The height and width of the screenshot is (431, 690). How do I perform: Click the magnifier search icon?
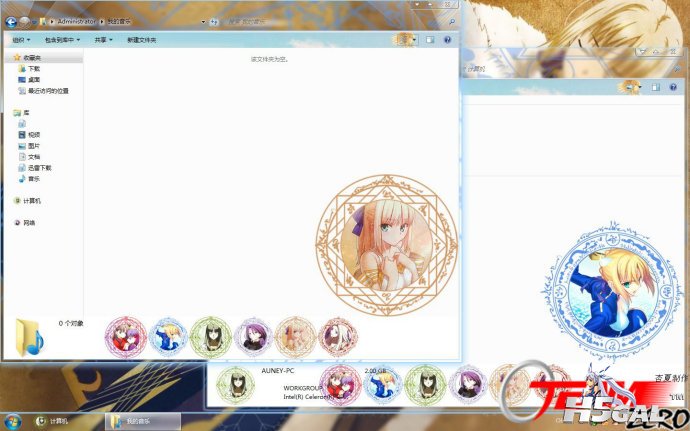[451, 22]
